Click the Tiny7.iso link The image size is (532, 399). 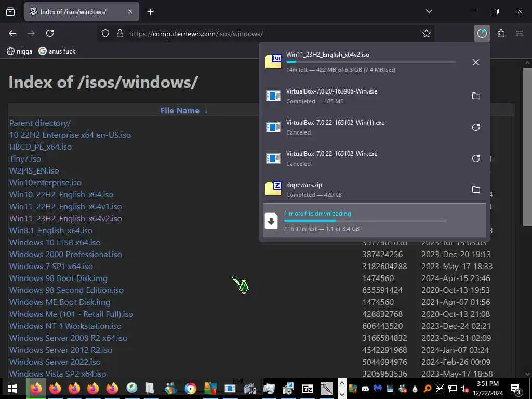tap(25, 159)
